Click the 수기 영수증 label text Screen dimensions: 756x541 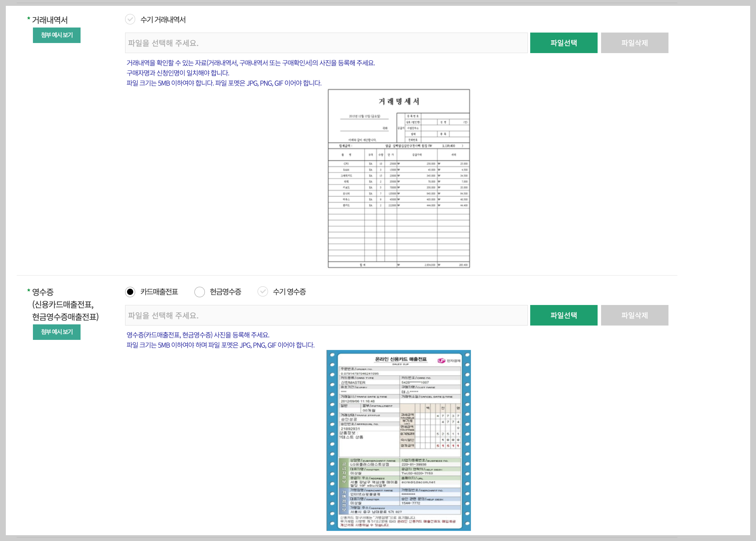tap(289, 292)
